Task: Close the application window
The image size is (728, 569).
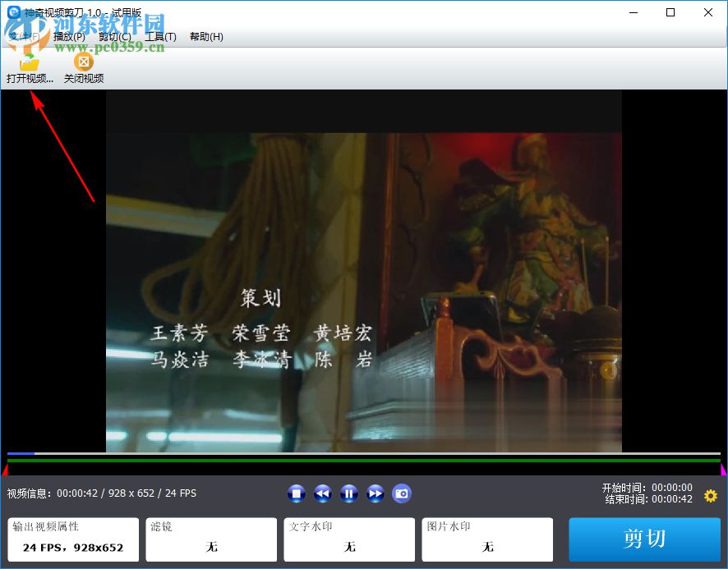Action: [708, 12]
